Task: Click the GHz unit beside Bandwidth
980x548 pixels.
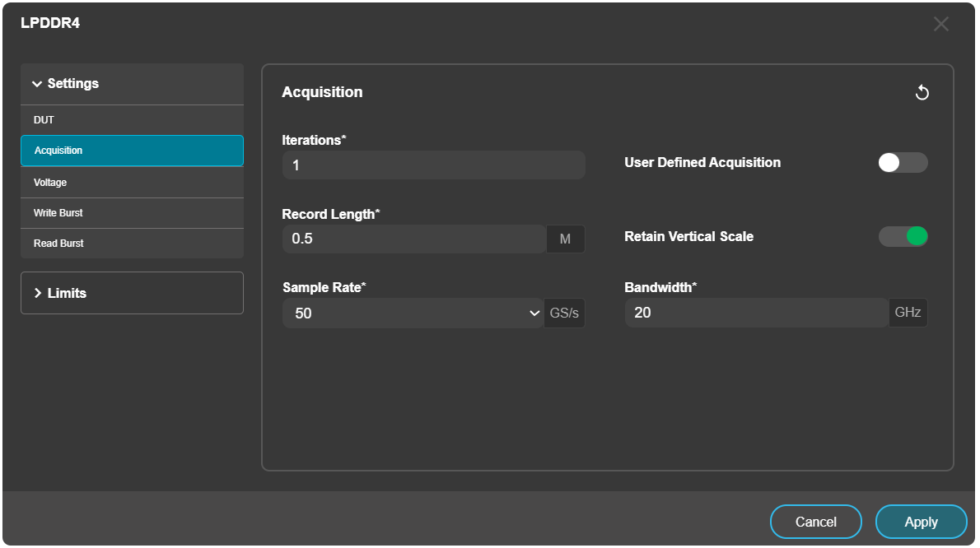Action: [908, 313]
